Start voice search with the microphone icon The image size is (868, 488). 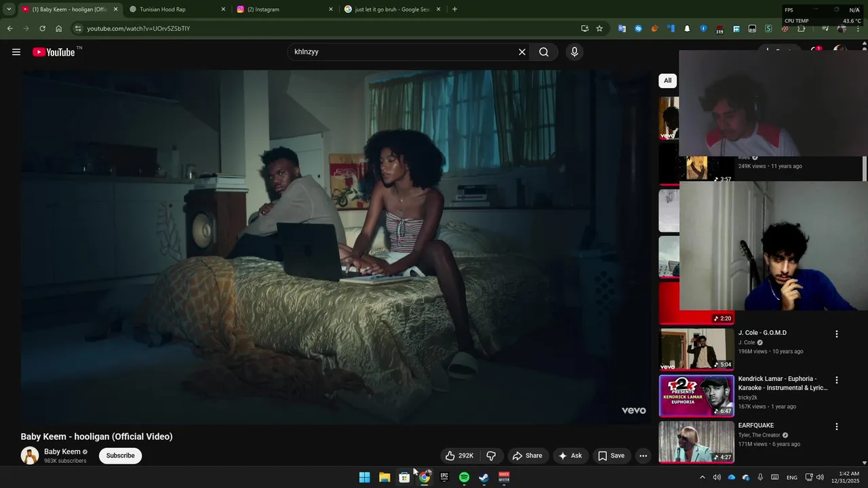574,52
